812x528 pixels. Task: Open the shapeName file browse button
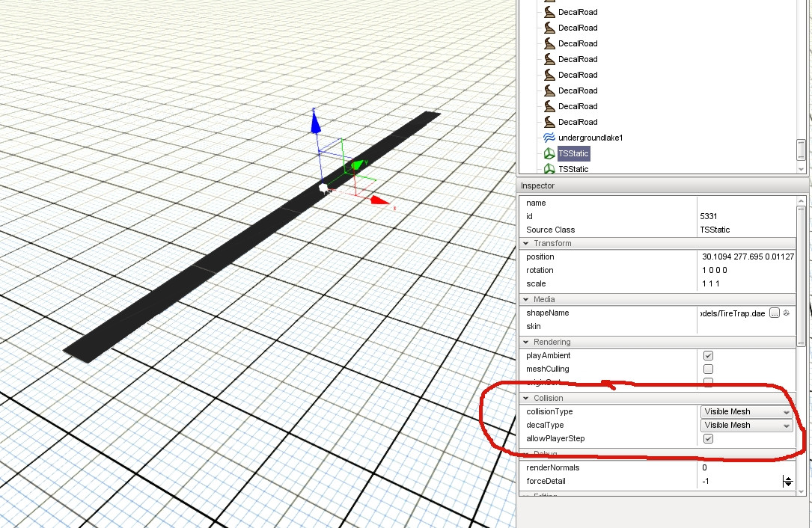[x=774, y=313]
